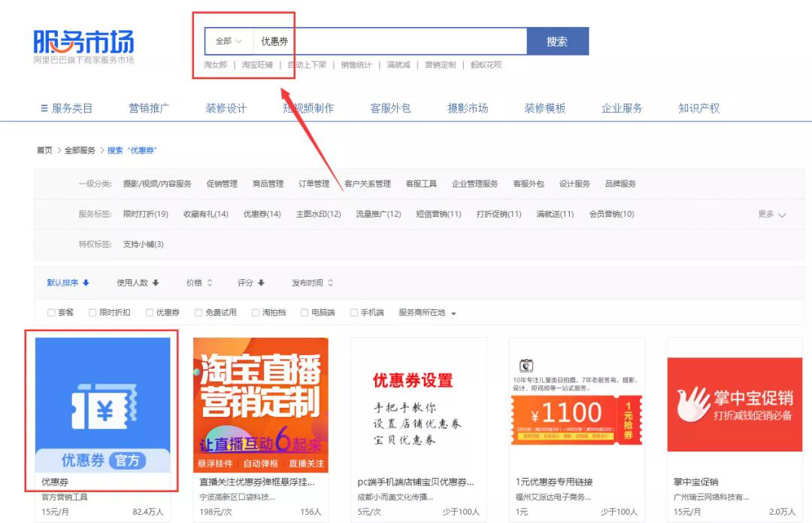Filter by 摄影/视频/内容服务 category

pyautogui.click(x=157, y=184)
